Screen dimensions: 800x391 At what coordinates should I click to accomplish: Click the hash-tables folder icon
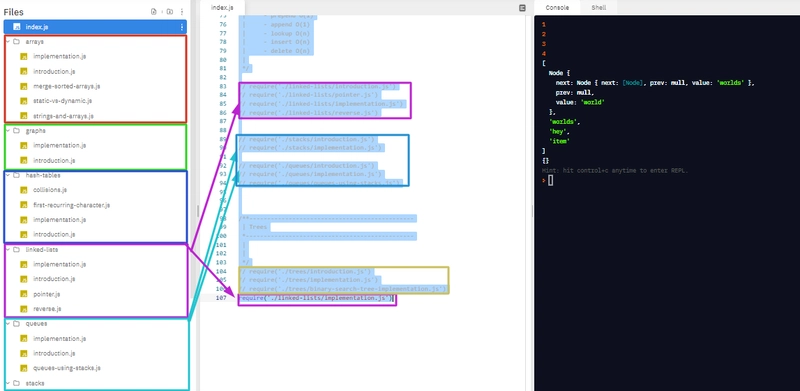click(16, 175)
